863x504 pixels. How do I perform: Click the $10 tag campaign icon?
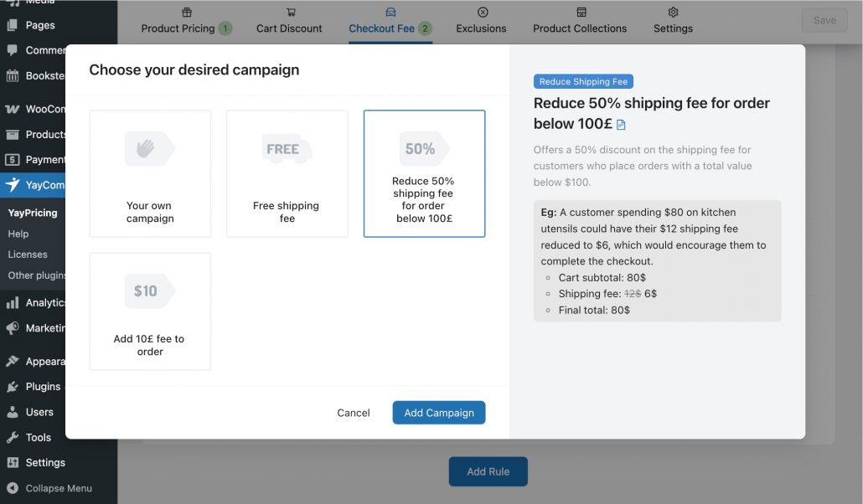150,291
